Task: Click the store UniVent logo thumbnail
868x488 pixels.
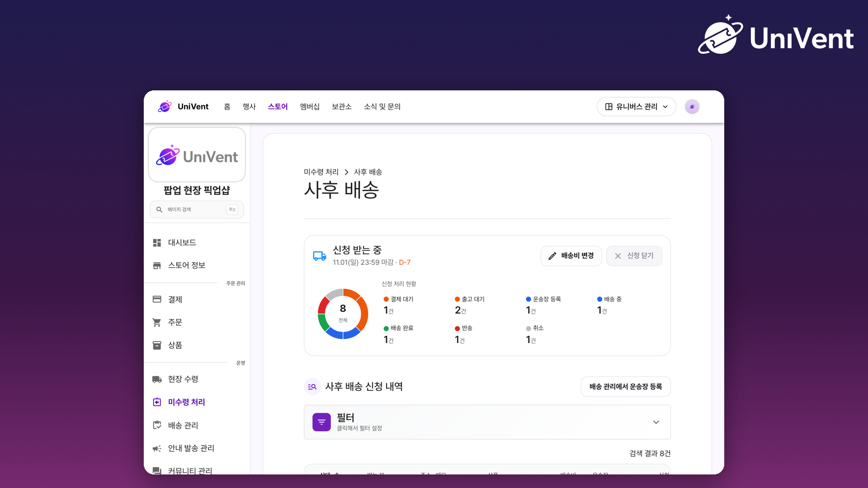Action: pyautogui.click(x=197, y=155)
